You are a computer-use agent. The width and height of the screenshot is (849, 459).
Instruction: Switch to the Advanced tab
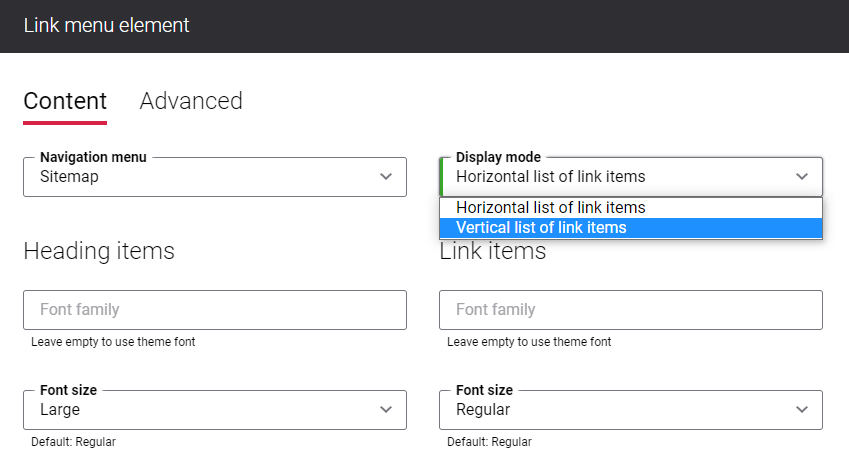pyautogui.click(x=191, y=101)
